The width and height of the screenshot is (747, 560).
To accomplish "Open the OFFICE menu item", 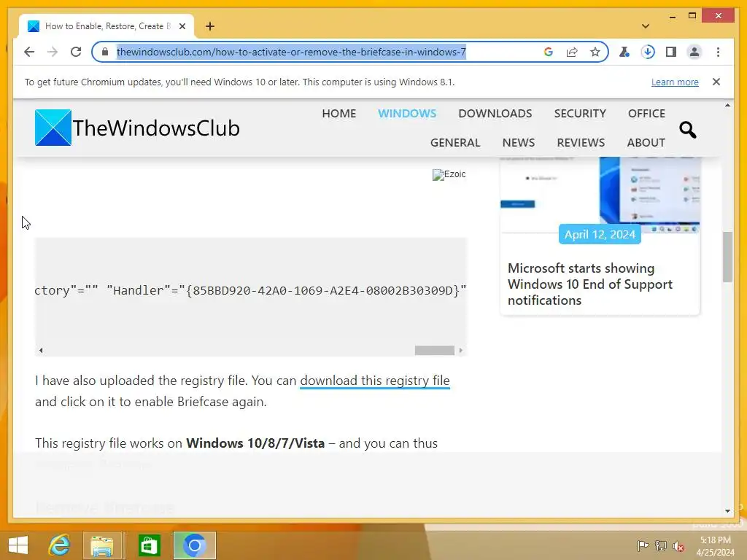I will pyautogui.click(x=646, y=113).
